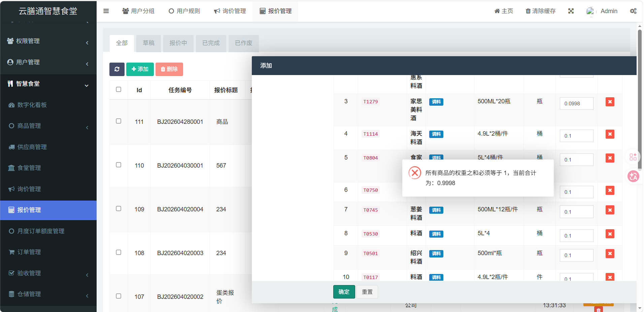This screenshot has height=312, width=644.
Task: Expand the 权限管理 sidebar menu
Action: (x=48, y=41)
